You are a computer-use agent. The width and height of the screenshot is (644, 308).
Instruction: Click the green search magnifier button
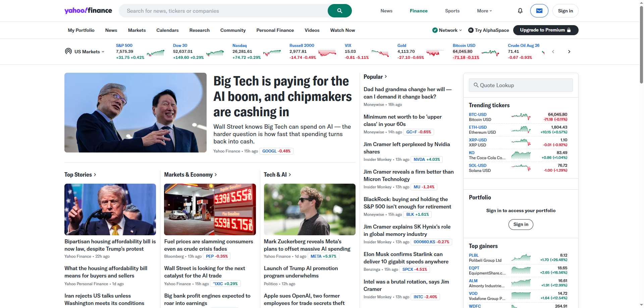tap(339, 11)
